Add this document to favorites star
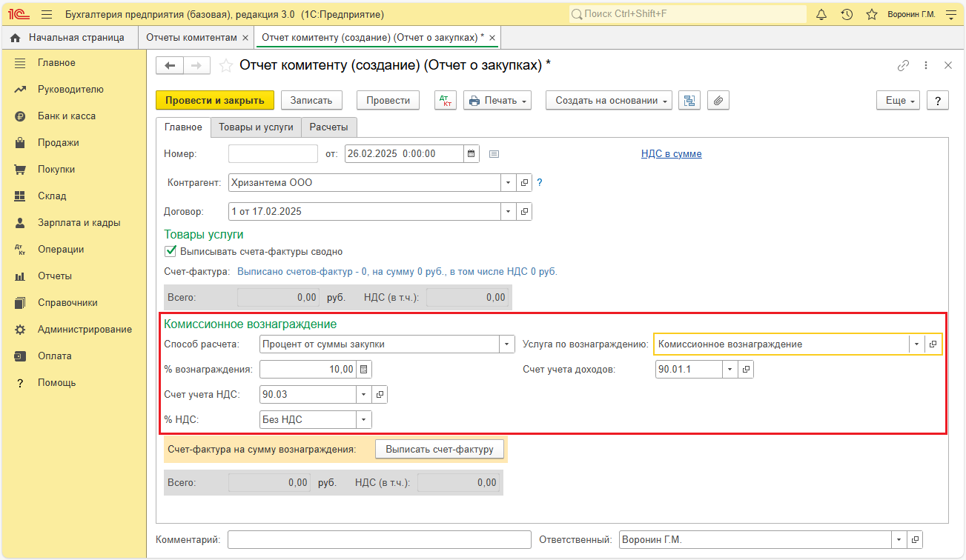Screen dimensions: 966x560 (225, 66)
